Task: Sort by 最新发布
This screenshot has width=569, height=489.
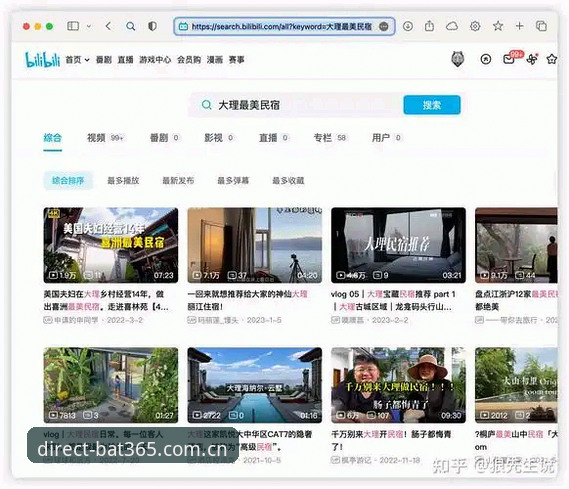Action: [178, 180]
